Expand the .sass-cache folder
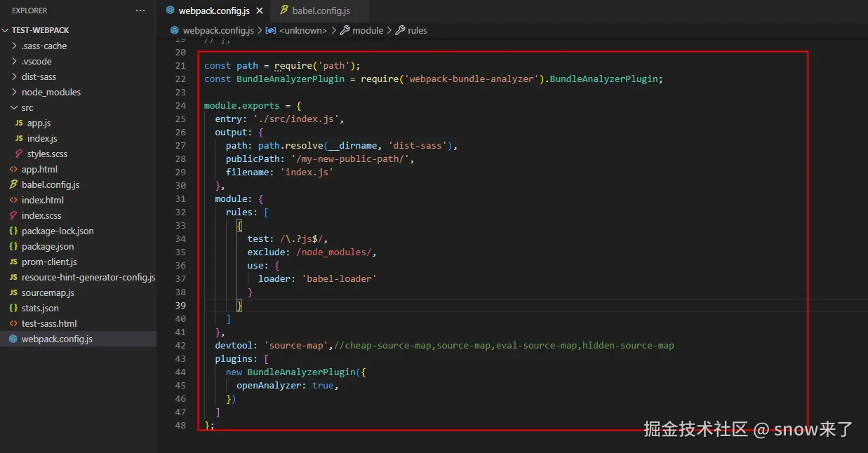The image size is (868, 453). point(44,46)
